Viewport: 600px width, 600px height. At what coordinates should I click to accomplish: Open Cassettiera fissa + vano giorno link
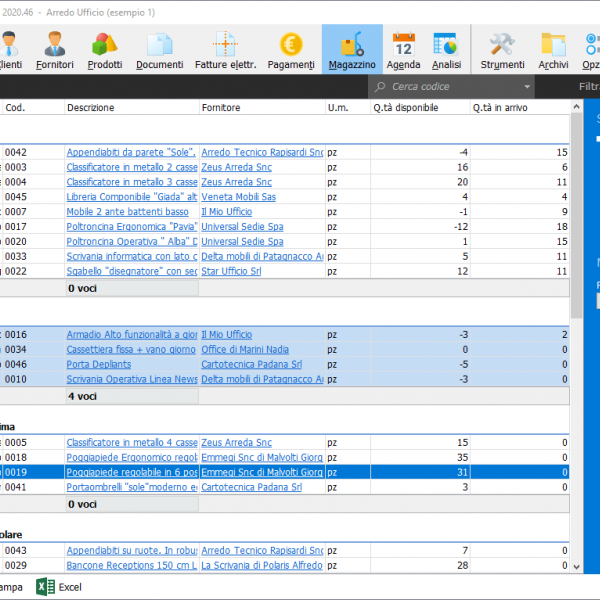(131, 350)
